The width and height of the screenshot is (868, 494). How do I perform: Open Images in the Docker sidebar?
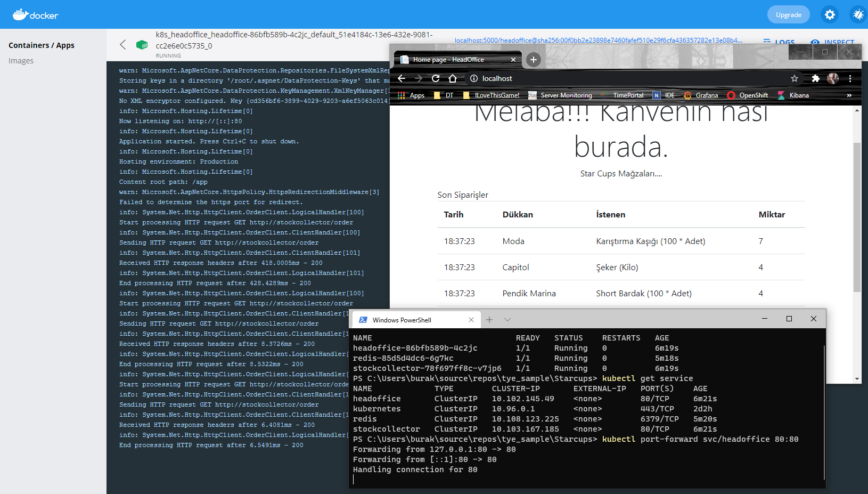[21, 60]
